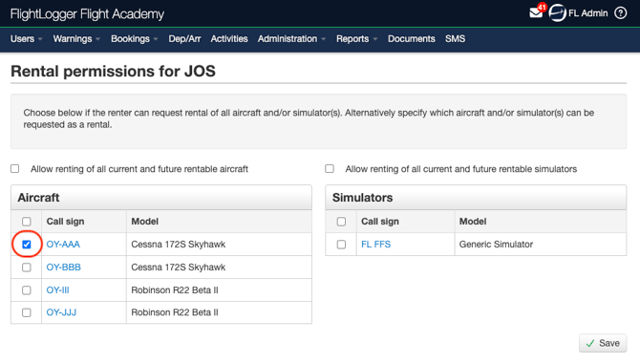Check the OY-JJJ aircraft checkbox

(27, 312)
